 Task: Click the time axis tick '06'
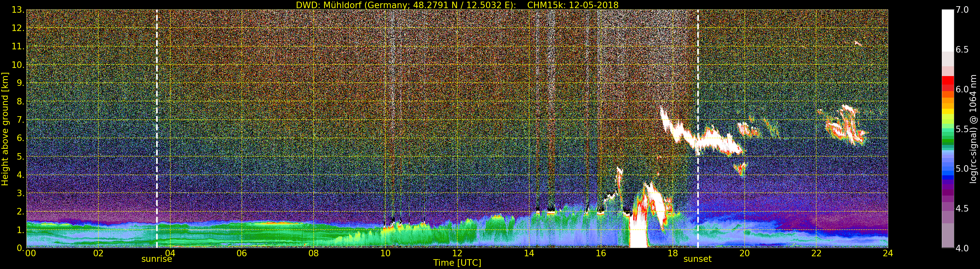[x=242, y=253]
